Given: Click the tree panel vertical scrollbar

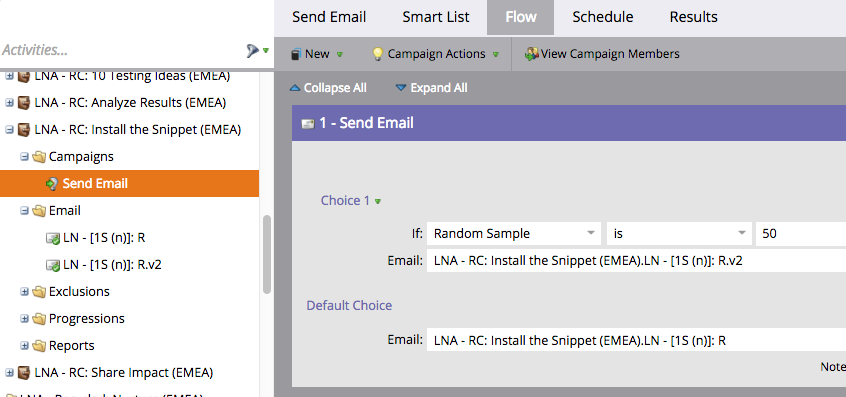Looking at the screenshot, I should [267, 255].
